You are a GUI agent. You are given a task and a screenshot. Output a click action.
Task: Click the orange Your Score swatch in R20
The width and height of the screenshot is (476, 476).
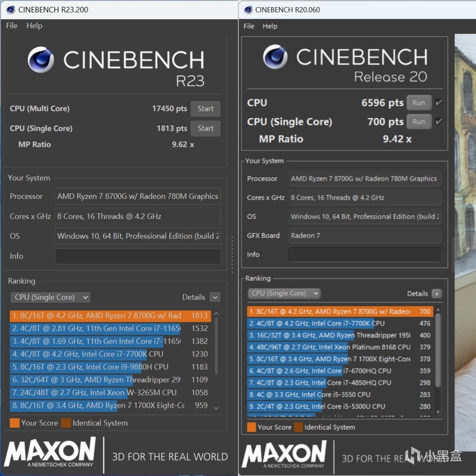pyautogui.click(x=251, y=427)
